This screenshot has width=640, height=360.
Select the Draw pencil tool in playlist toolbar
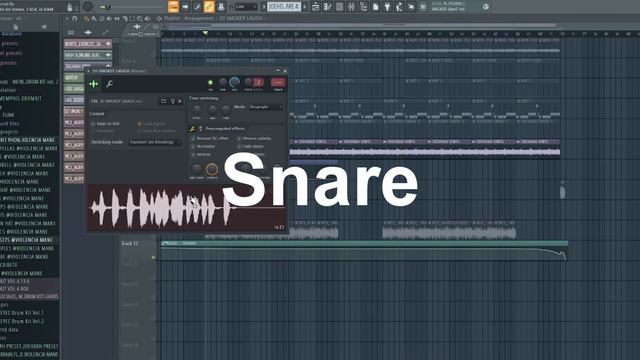(x=86, y=18)
